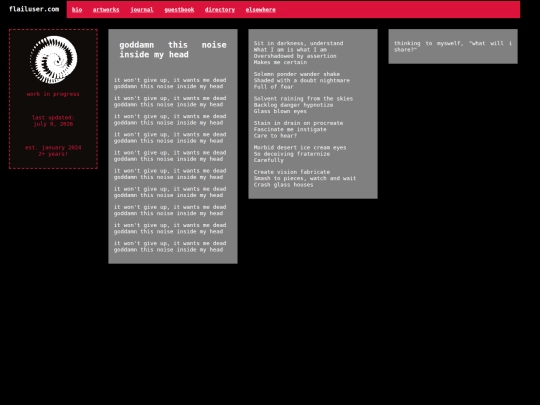Viewport: 540px width, 405px height.
Task: Go to the artworks section
Action: (106, 10)
